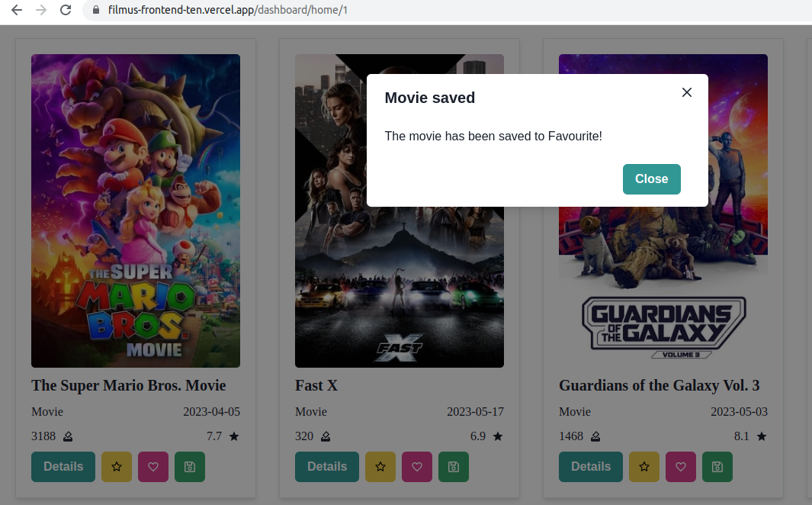Viewport: 812px width, 505px height.
Task: Click the pink heart icon on Fast X card
Action: 417,467
